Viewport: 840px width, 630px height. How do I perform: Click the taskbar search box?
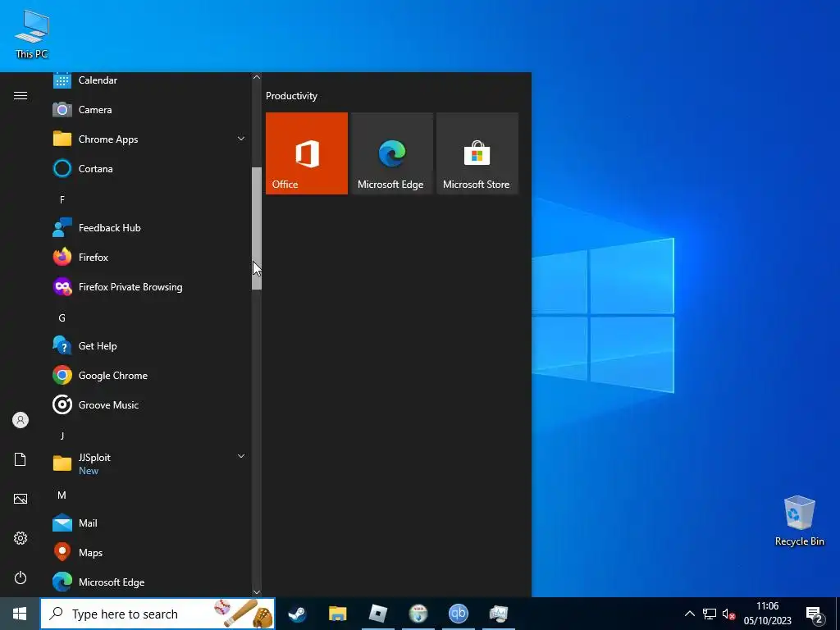157,614
